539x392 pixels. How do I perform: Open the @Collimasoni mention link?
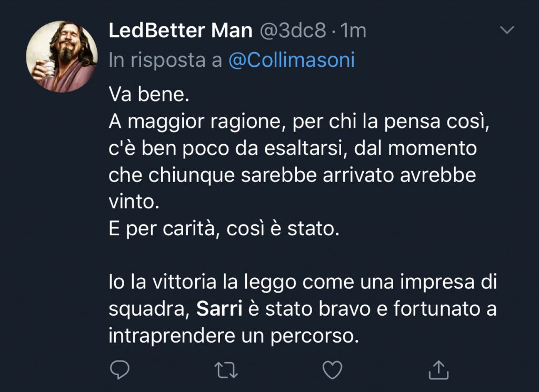(291, 61)
